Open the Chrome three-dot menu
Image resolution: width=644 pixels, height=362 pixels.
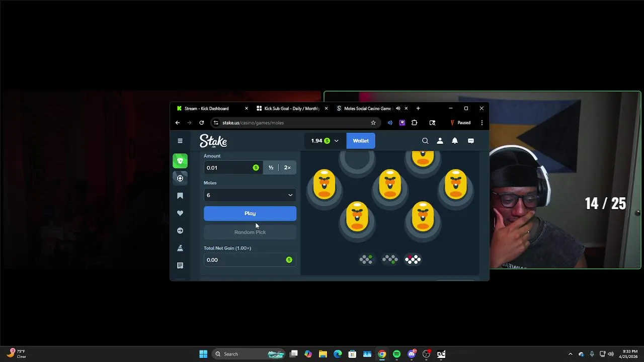point(482,123)
